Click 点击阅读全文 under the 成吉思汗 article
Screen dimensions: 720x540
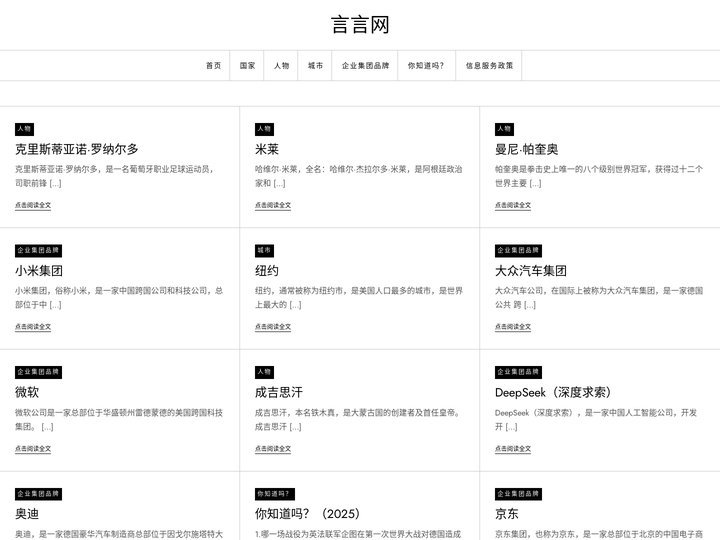(x=273, y=449)
